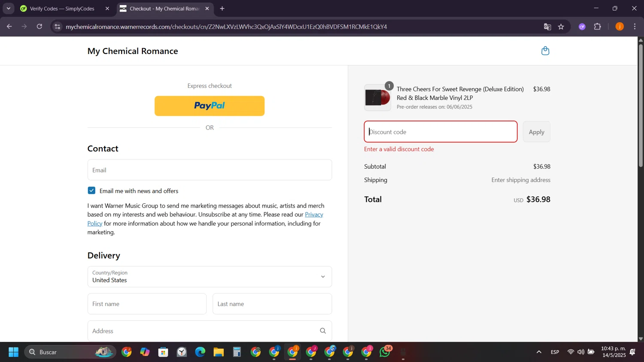Screen dimensions: 644x362
Task: Click the search magnifier in Address field
Action: coord(323,331)
